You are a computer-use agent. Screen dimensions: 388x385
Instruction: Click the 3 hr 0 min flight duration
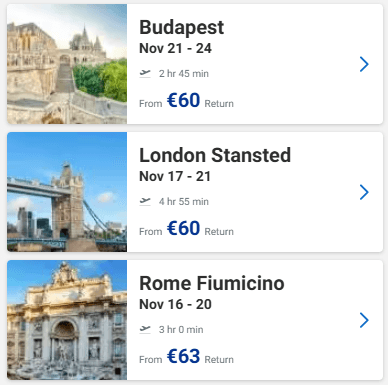tap(181, 330)
